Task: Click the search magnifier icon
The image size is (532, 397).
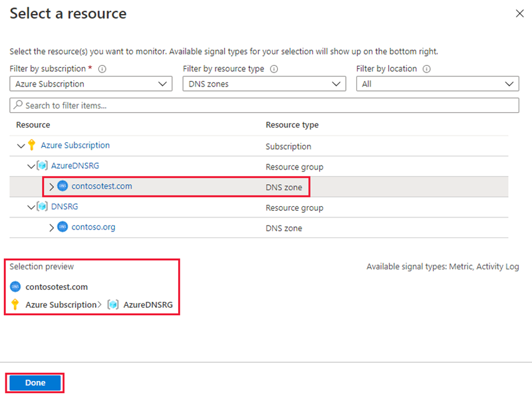Action: (x=18, y=105)
